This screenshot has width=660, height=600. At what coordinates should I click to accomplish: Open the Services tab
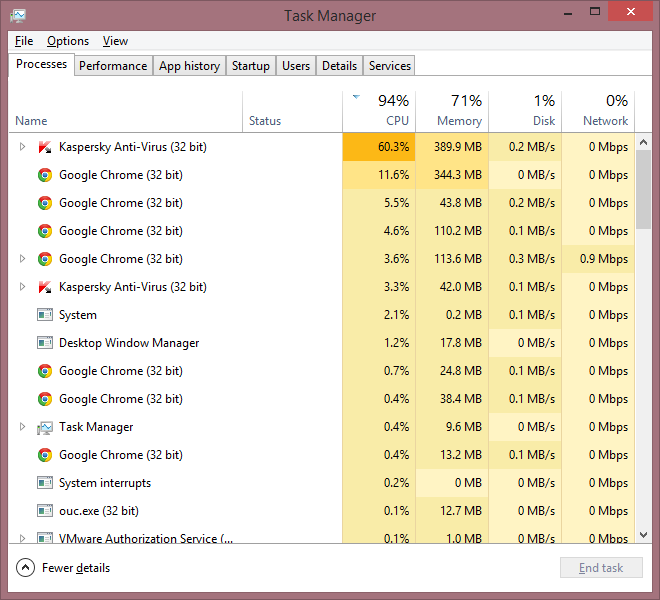[x=389, y=66]
